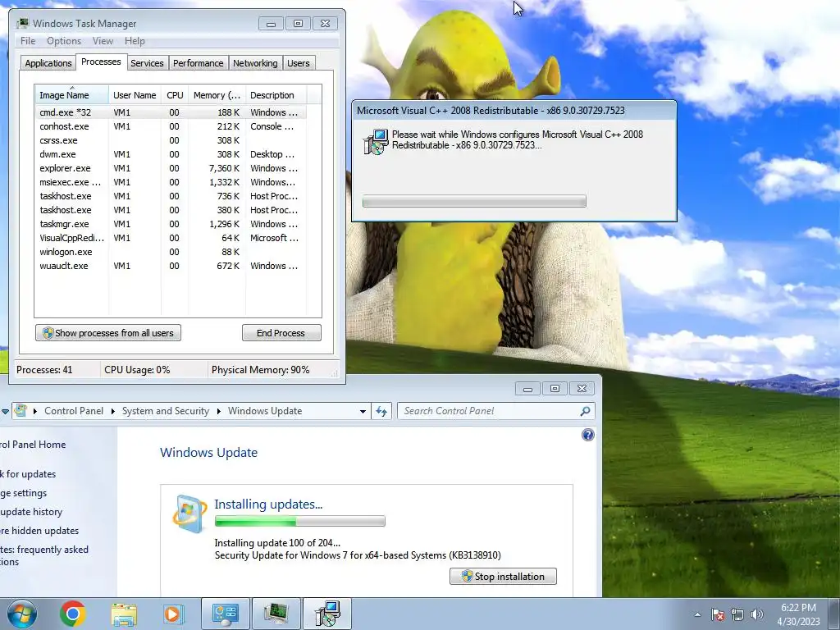Viewport: 840px width, 630px height.
Task: Open the volume speaker tray icon
Action: tap(756, 614)
